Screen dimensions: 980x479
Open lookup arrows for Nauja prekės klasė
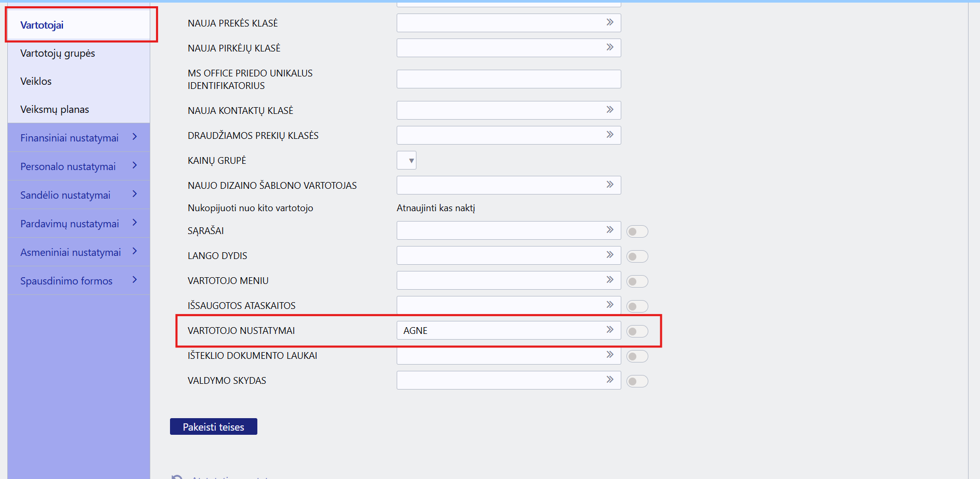click(x=610, y=22)
